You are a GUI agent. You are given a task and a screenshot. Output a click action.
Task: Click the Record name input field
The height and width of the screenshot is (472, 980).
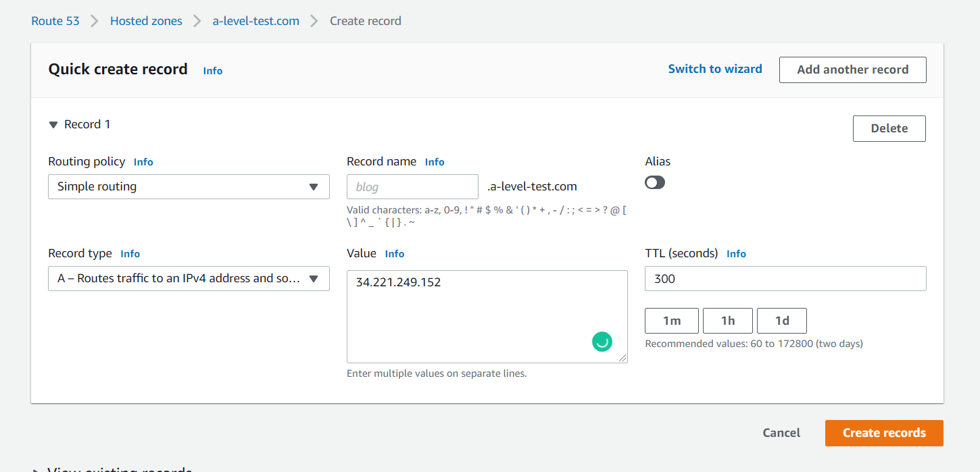coord(412,187)
